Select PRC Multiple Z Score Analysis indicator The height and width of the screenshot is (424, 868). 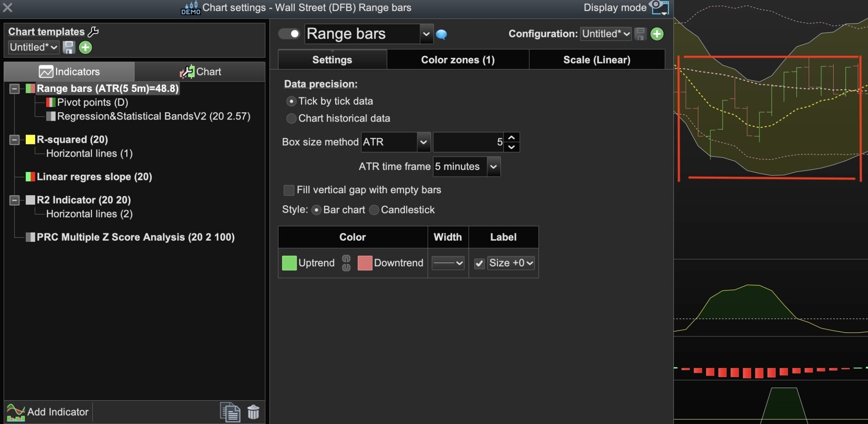pos(136,237)
